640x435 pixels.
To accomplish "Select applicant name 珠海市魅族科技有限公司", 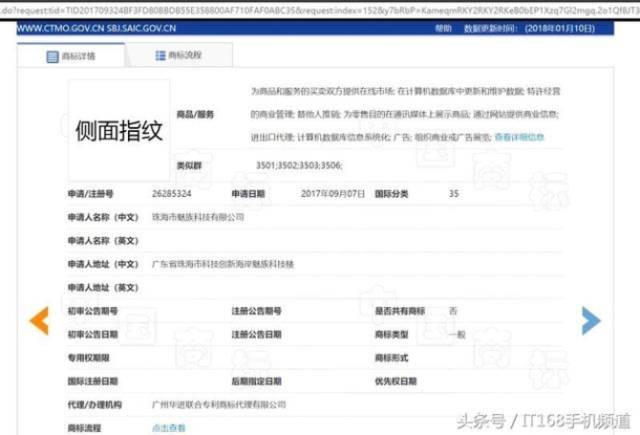I will coord(198,217).
